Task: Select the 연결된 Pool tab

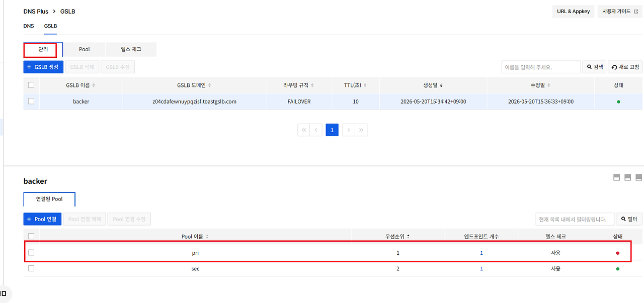Action: 49,199
